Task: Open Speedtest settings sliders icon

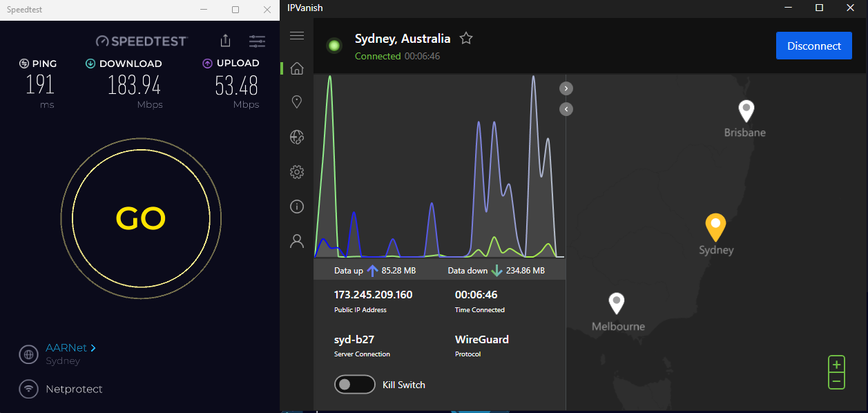Action: (x=257, y=41)
